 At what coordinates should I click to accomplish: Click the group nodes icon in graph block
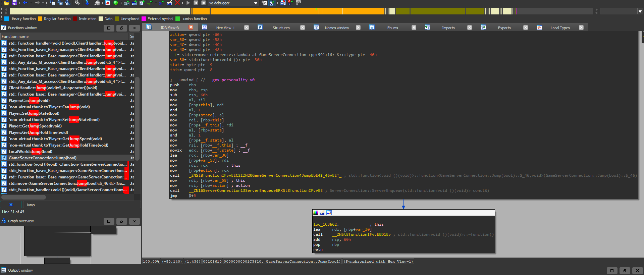[329, 213]
